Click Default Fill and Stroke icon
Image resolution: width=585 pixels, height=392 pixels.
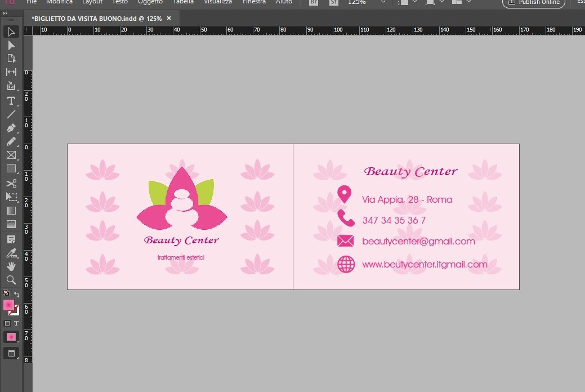[x=6, y=293]
